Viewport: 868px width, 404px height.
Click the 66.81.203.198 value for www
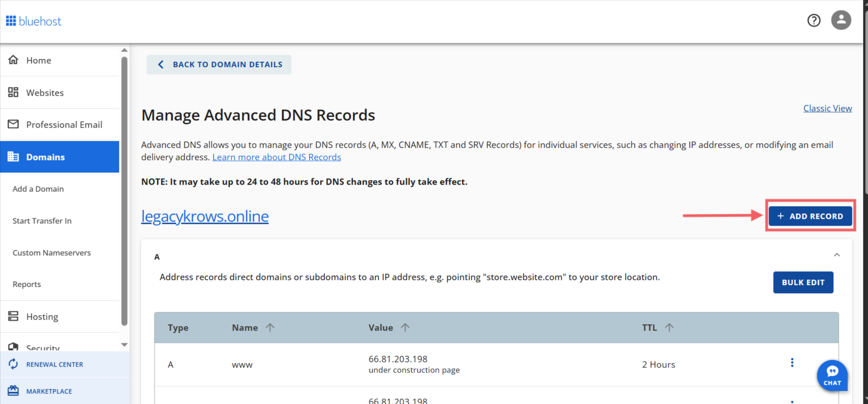click(x=398, y=359)
